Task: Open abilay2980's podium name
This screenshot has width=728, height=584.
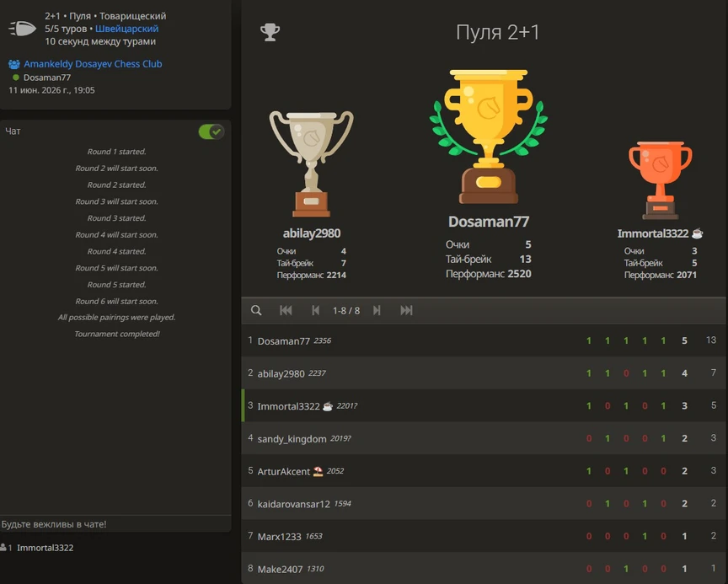Action: pos(312,233)
